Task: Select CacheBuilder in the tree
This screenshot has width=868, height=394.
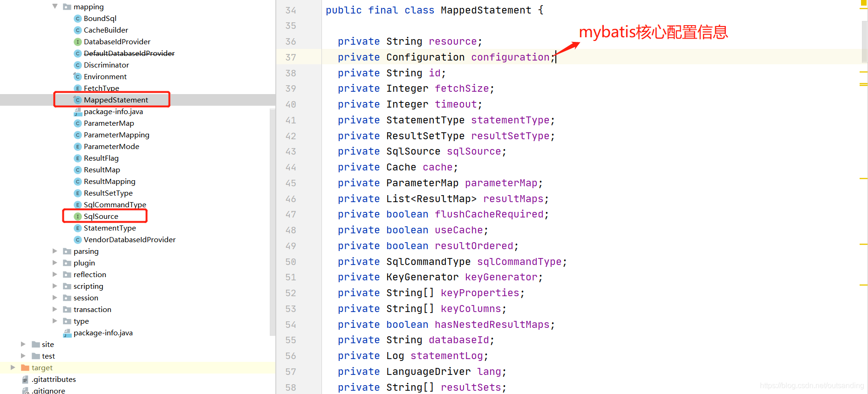Action: coord(106,30)
